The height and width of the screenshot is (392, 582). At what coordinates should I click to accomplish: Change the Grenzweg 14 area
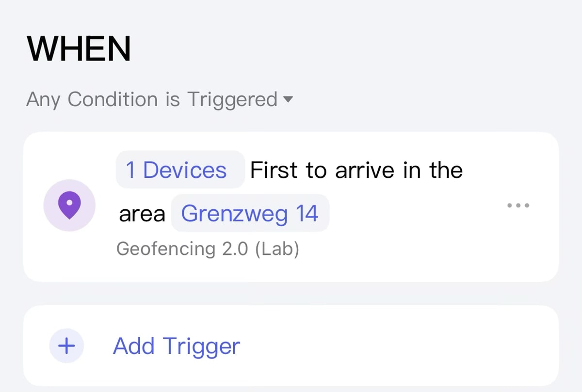coord(250,213)
